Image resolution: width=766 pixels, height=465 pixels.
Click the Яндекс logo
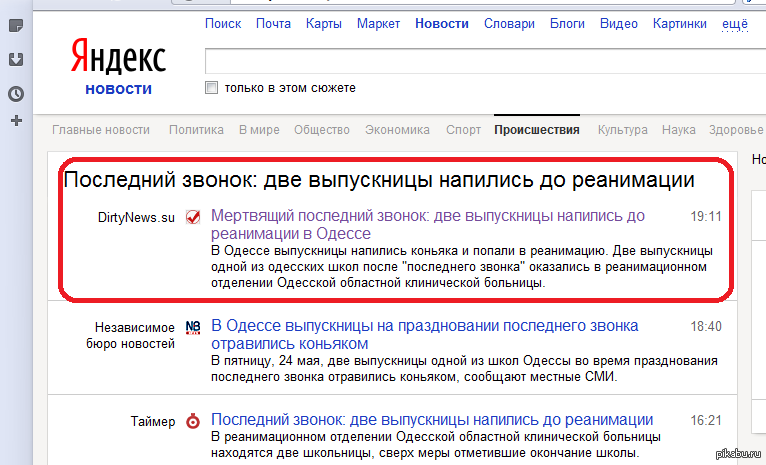point(118,58)
